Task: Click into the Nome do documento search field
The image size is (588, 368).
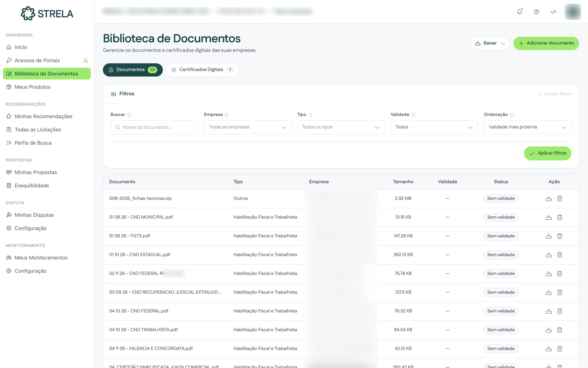Action: coord(154,127)
